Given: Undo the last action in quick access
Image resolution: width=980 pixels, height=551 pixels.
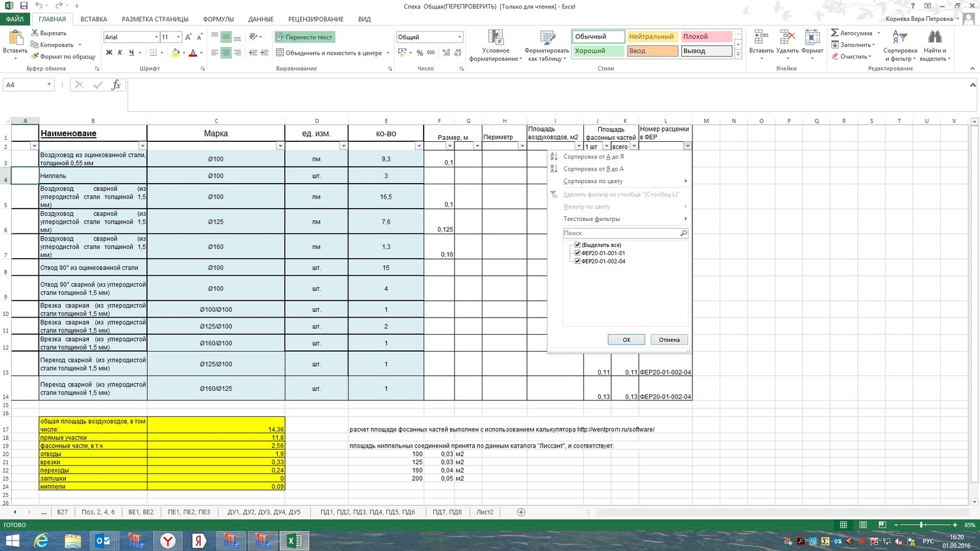Looking at the screenshot, I should click(x=39, y=6).
